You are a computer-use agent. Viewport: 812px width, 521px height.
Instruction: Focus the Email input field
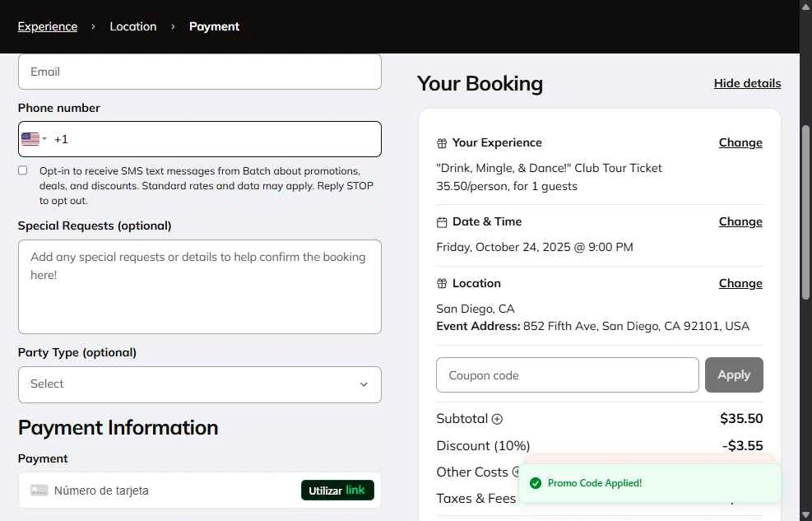200,72
